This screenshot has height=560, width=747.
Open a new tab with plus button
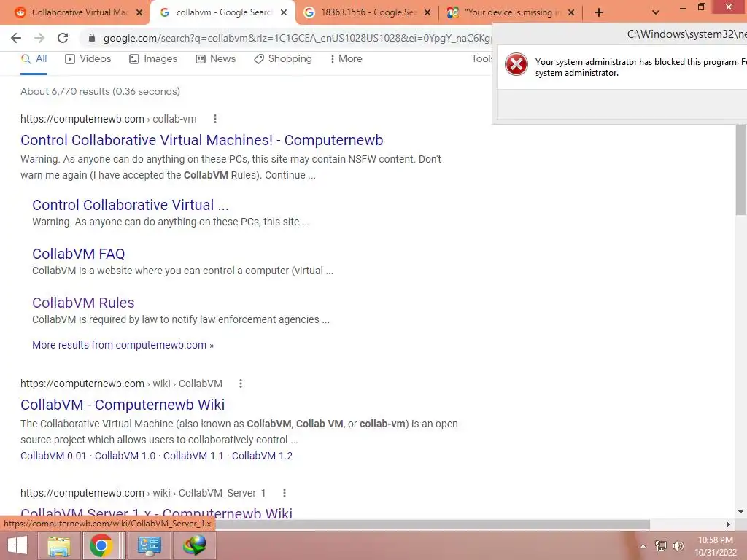tap(599, 13)
